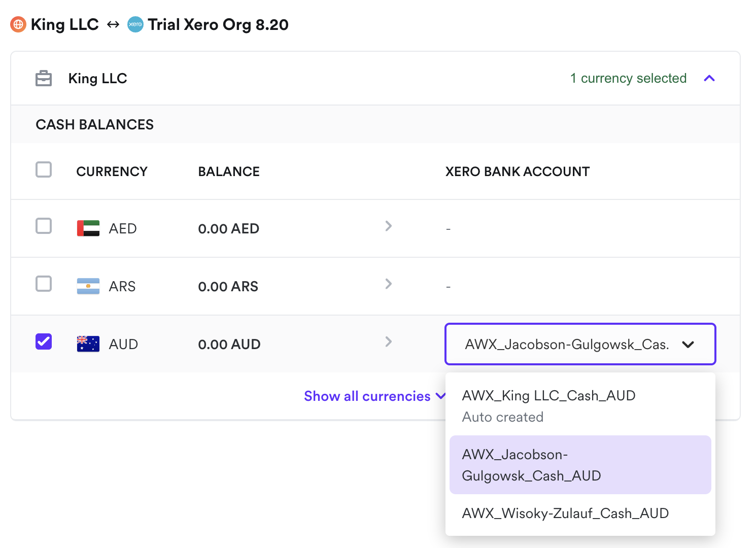Click the XERO BANK ACCOUNT column header
Screen dimensions: 756x548
click(518, 172)
